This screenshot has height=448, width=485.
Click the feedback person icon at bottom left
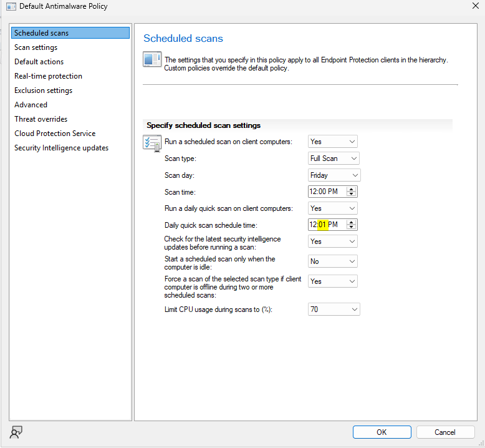point(16,432)
